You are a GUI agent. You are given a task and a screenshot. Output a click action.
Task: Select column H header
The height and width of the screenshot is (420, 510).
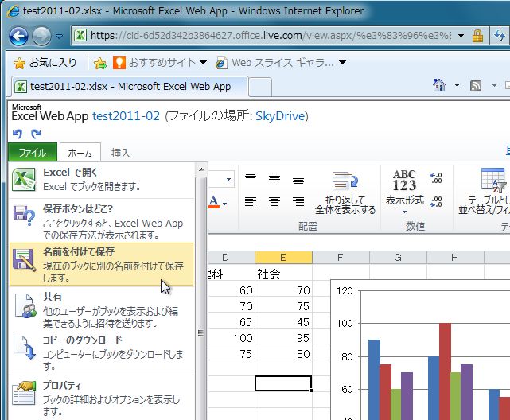coord(455,258)
